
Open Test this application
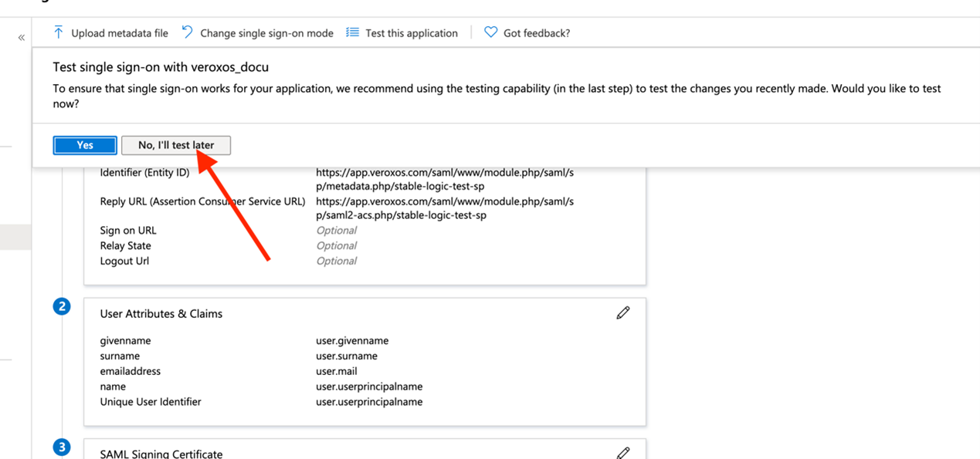click(x=412, y=33)
